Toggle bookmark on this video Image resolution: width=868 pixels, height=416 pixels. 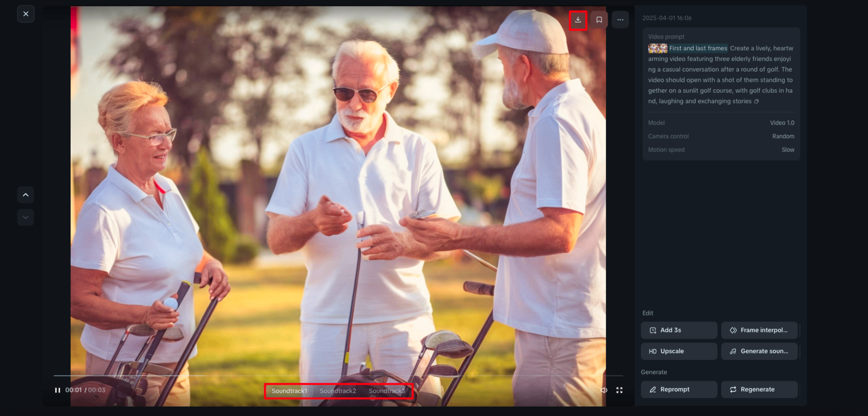pyautogui.click(x=599, y=20)
